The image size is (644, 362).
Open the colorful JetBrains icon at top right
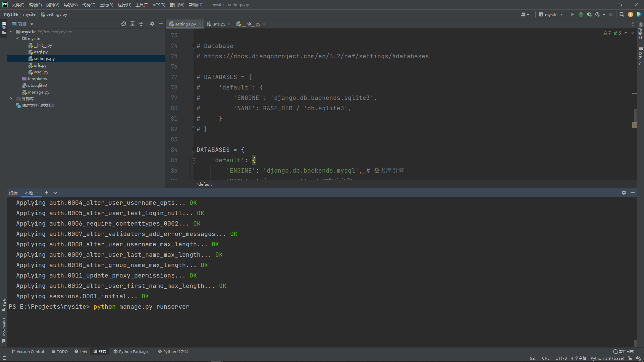[x=639, y=14]
